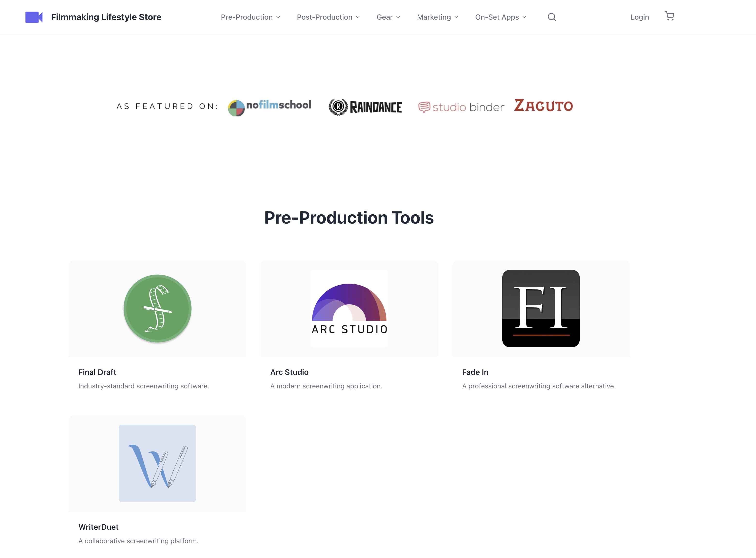Open the WriterDuet product title

click(98, 527)
